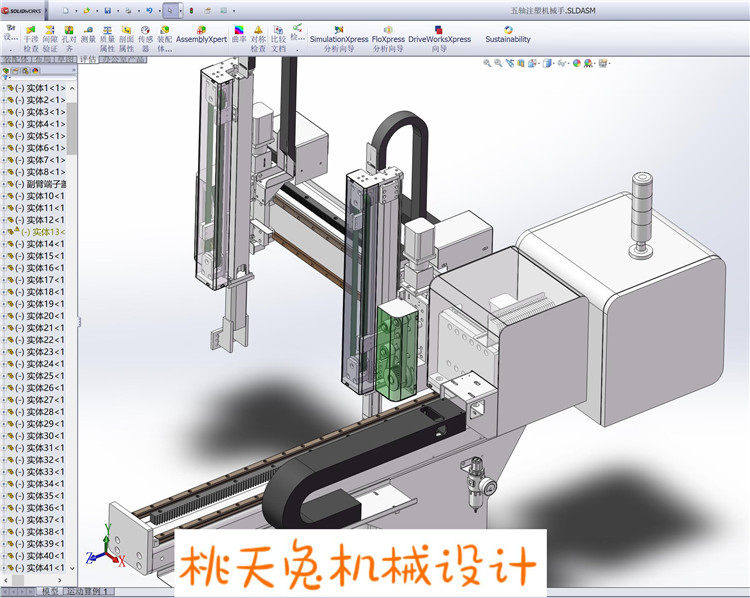This screenshot has width=750, height=598.
Task: Click the Open file folder icon
Action: click(87, 11)
